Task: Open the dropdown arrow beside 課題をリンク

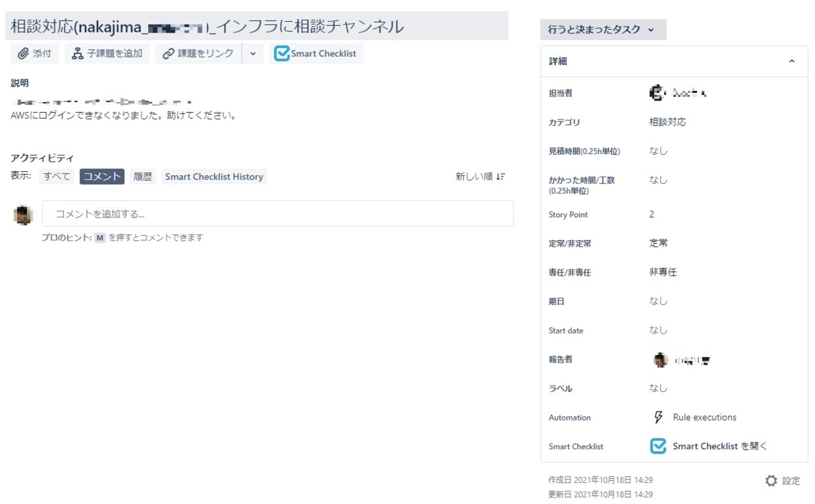Action: click(x=253, y=53)
